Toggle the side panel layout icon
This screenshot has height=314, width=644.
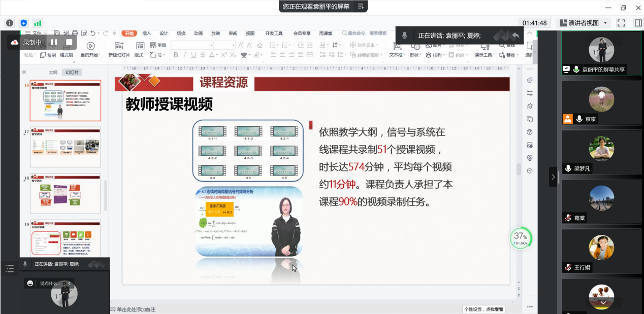coord(638,23)
